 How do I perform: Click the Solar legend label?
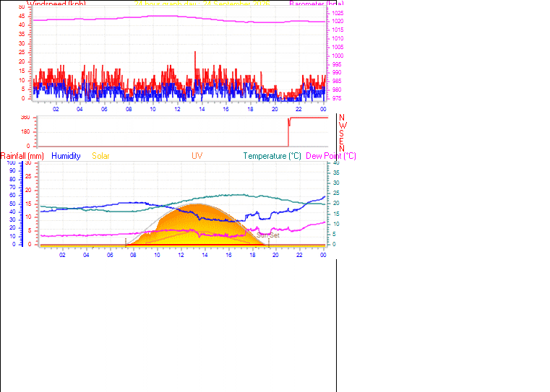(x=100, y=156)
